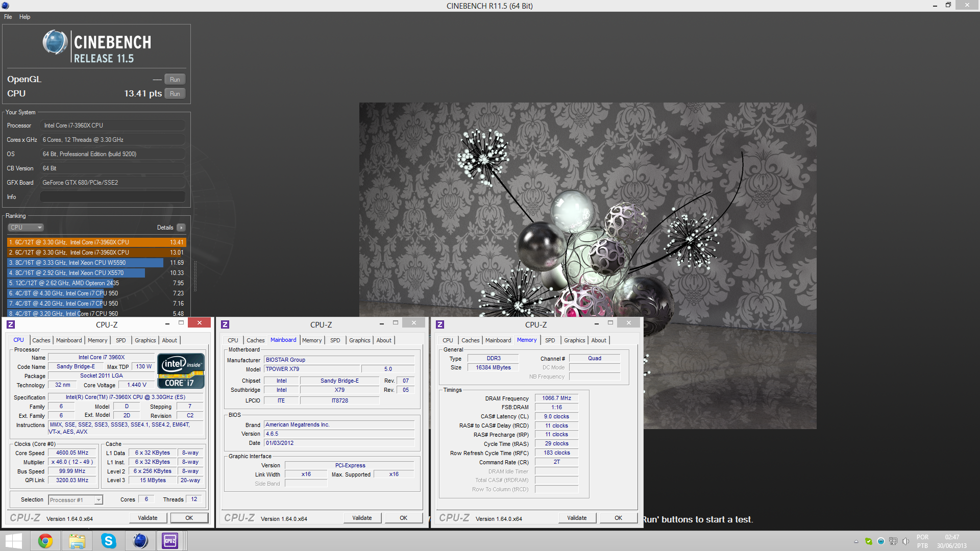This screenshot has width=980, height=551.
Task: Click the Windows Start button
Action: point(14,541)
